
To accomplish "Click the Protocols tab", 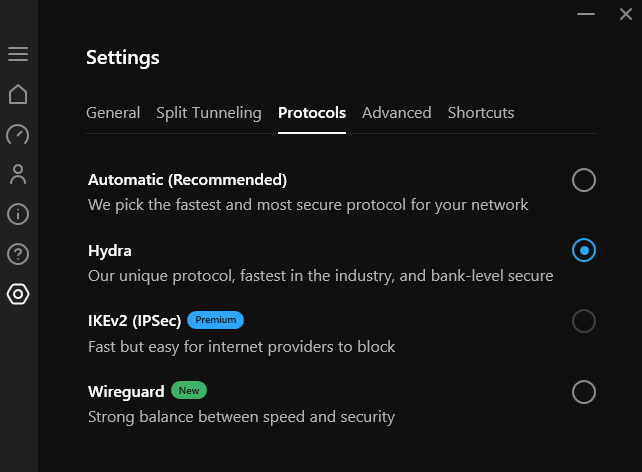I will [312, 113].
